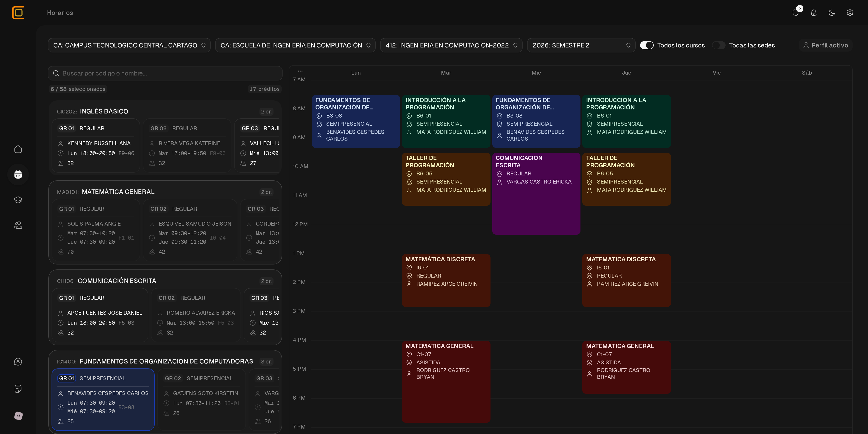The image size is (868, 434).
Task: Click the Thursday Taller de Programación block
Action: click(x=626, y=179)
